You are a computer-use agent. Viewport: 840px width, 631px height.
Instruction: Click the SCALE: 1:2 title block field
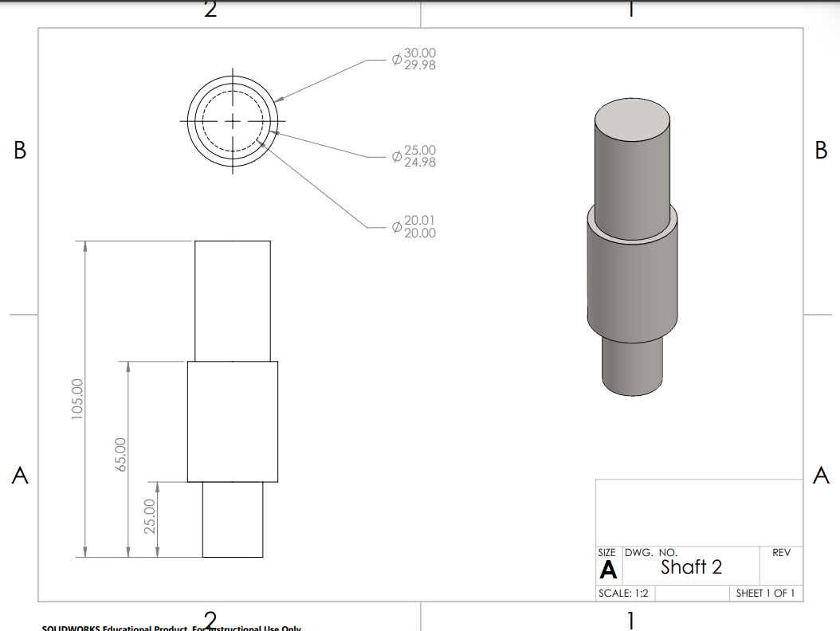tap(626, 593)
